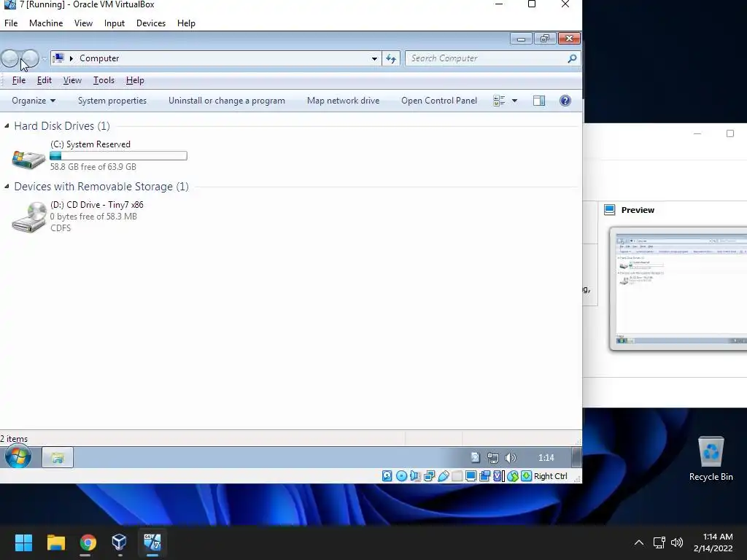Click the guest tray Action Center flag icon
747x560 pixels.
pos(475,458)
